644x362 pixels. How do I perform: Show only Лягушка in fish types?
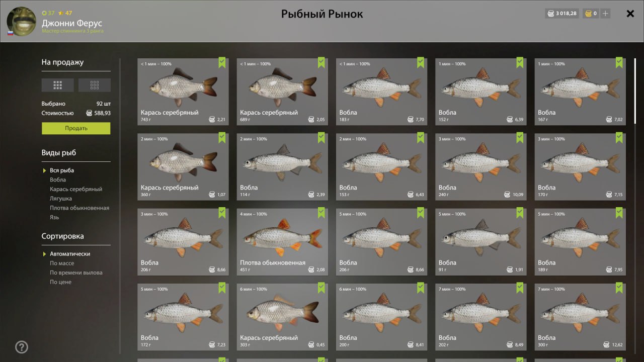[x=61, y=199]
